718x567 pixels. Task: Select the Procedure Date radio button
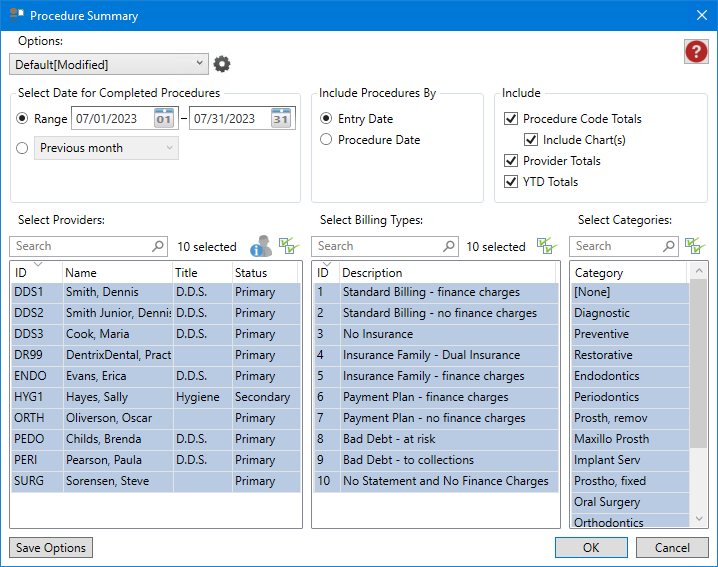click(326, 140)
